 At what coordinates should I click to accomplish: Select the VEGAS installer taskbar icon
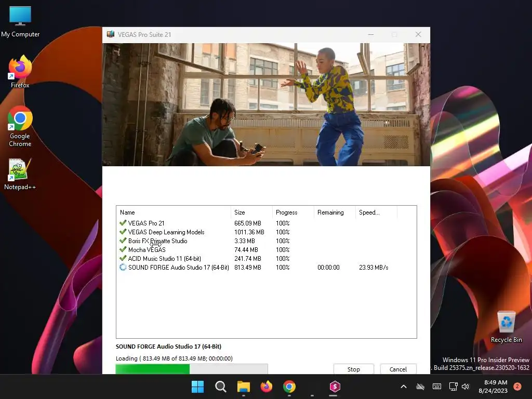pos(335,387)
